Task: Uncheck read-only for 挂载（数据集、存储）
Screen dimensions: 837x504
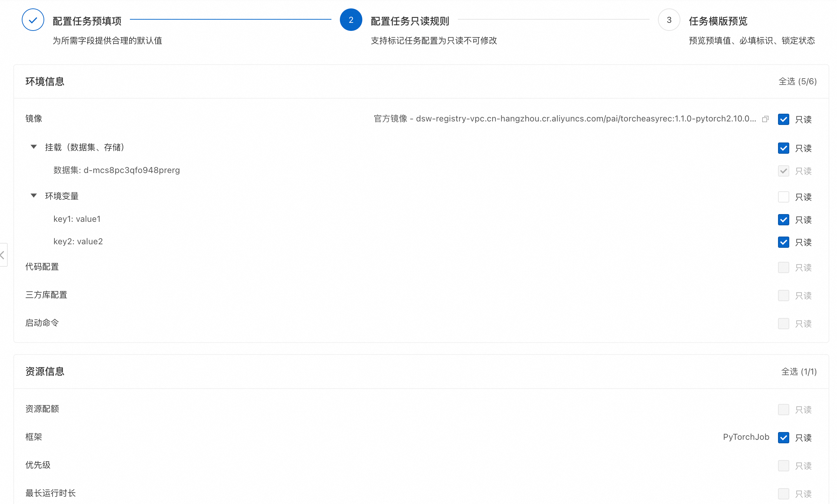Action: coord(784,148)
